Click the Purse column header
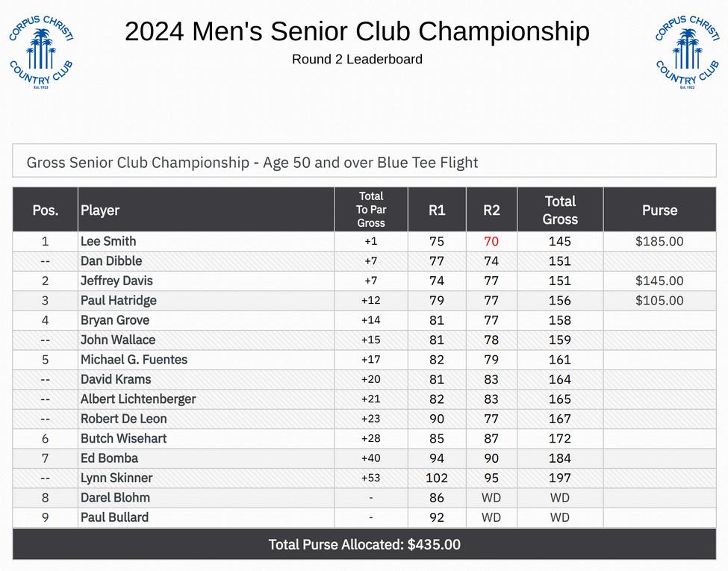This screenshot has width=728, height=571. [659, 210]
